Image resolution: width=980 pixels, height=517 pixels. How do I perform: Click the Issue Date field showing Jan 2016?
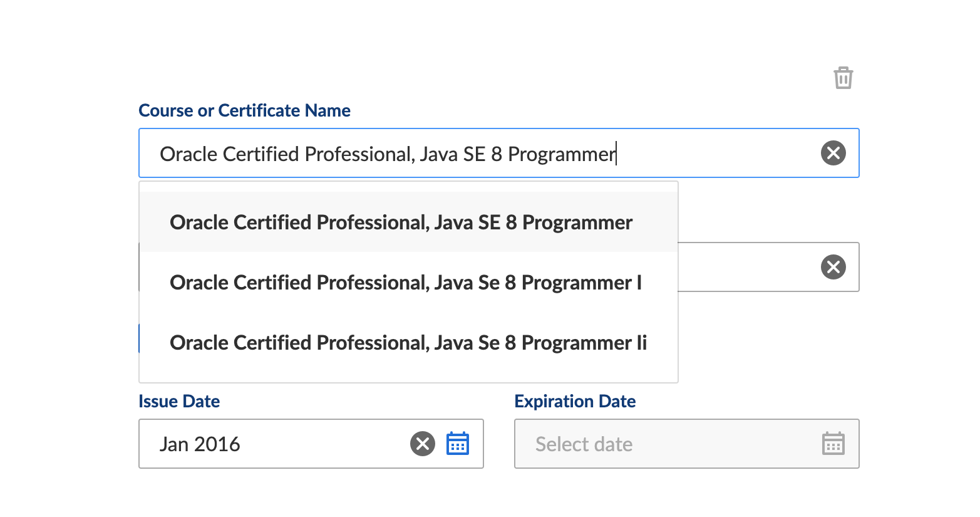(311, 444)
